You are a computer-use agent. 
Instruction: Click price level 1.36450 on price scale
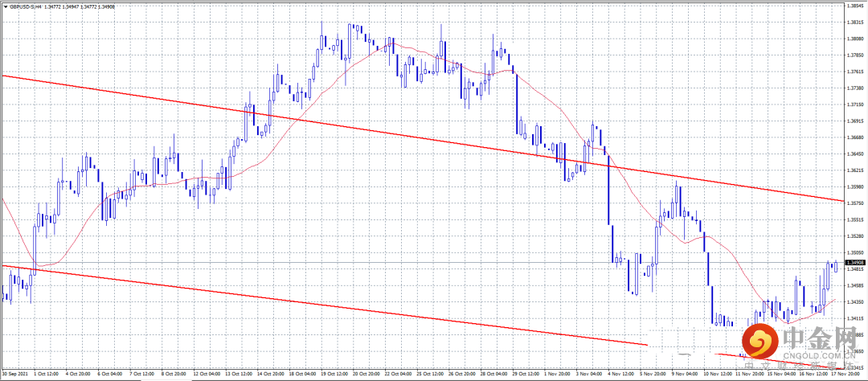click(857, 154)
